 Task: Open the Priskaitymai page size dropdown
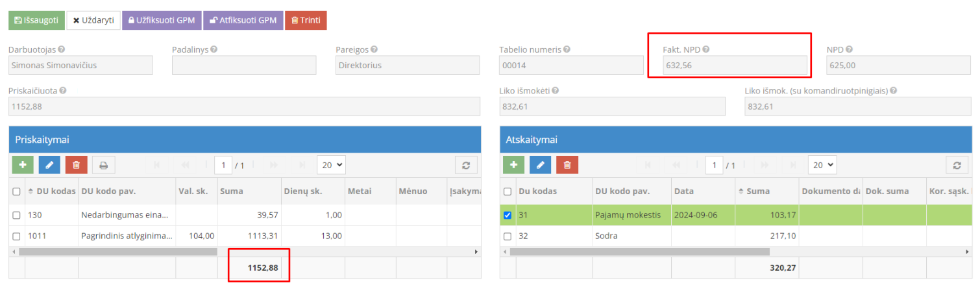(331, 165)
